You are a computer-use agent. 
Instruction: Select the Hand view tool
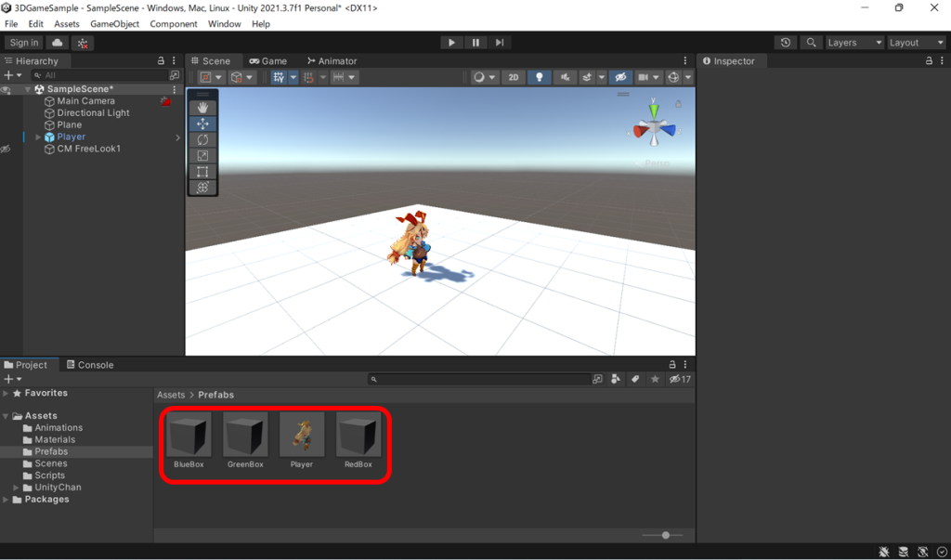202,106
